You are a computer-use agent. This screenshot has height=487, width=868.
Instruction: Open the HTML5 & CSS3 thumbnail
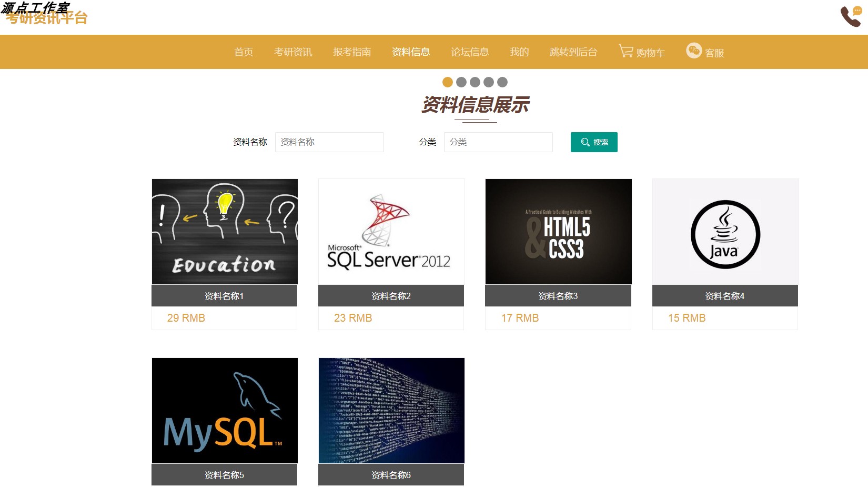tap(559, 232)
